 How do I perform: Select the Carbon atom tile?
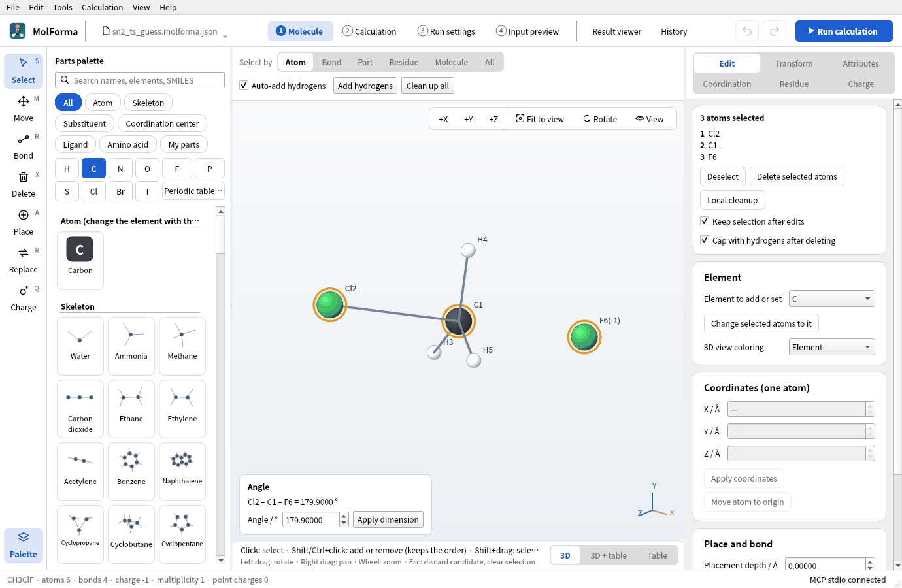click(80, 260)
